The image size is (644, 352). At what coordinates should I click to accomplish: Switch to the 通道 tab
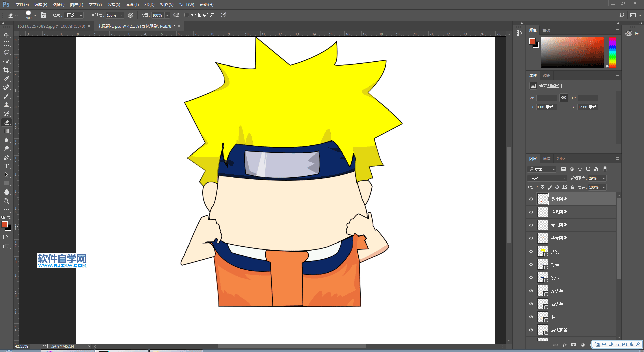click(x=547, y=159)
